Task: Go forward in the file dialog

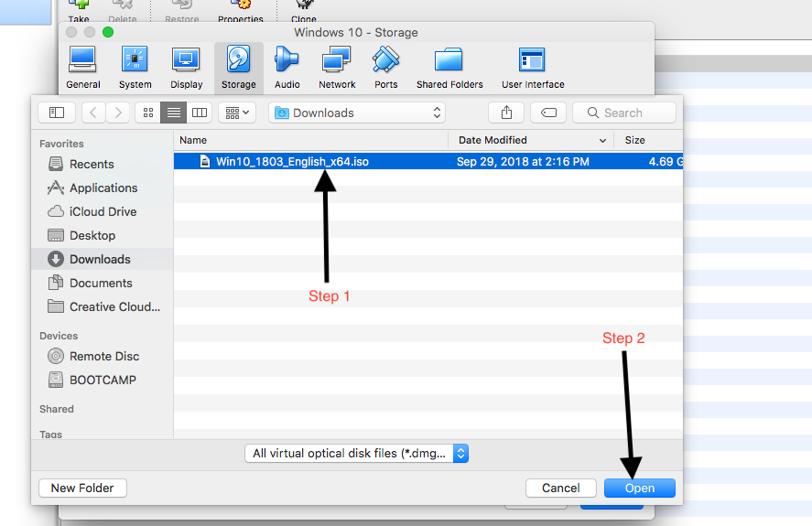Action: click(118, 113)
